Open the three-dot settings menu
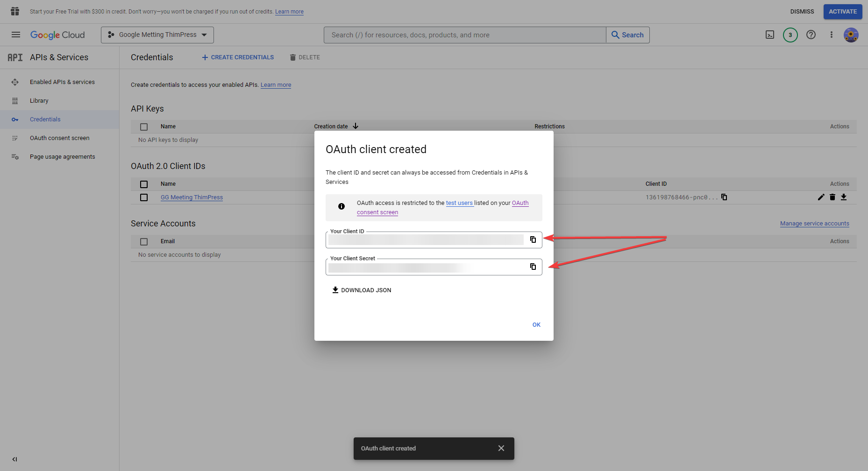The width and height of the screenshot is (868, 471). (832, 35)
